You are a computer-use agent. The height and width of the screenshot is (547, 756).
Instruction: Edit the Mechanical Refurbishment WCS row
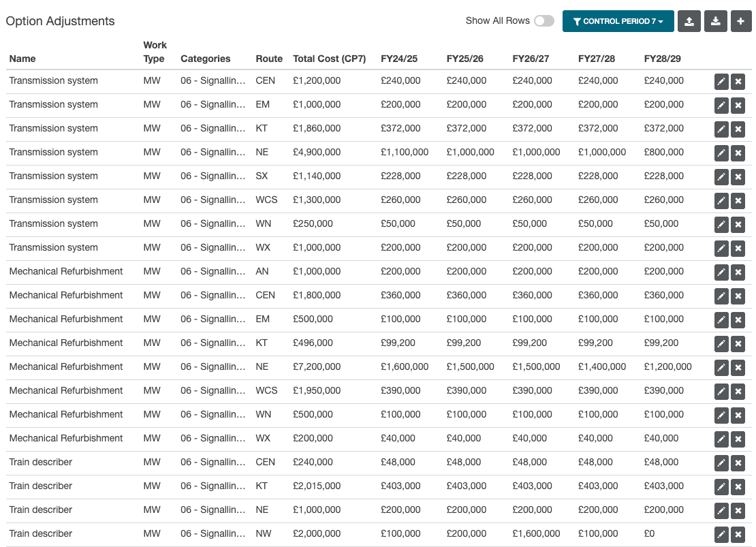pos(721,392)
